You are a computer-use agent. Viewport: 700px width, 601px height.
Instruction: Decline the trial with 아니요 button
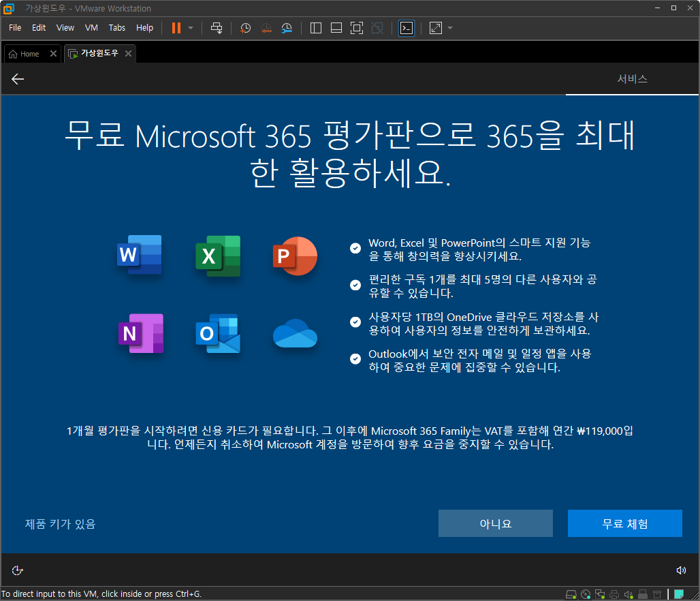pos(496,523)
